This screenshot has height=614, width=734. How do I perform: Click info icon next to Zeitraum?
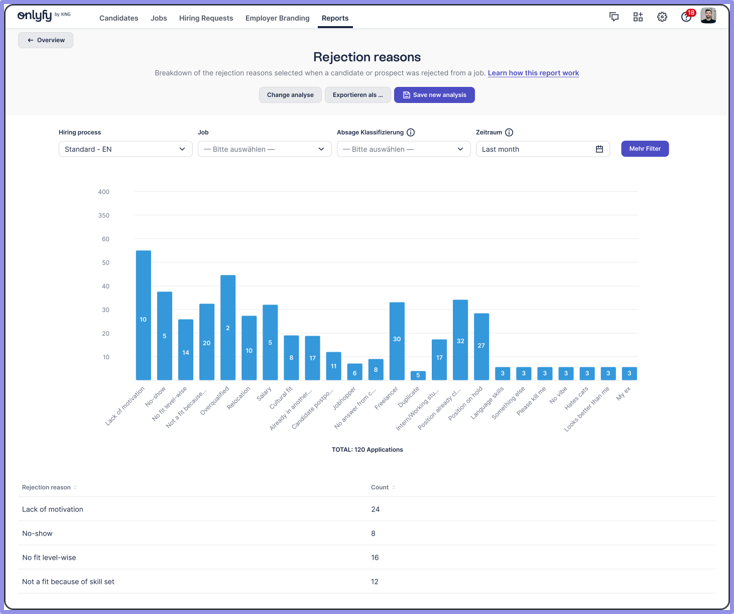pyautogui.click(x=509, y=132)
